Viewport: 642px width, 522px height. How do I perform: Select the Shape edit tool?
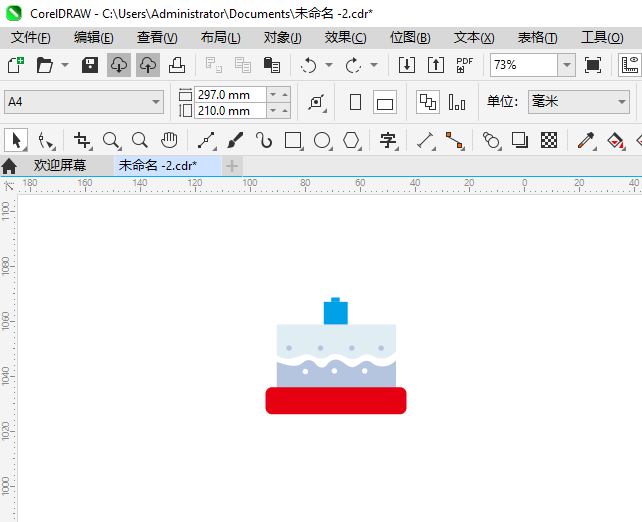(46, 140)
